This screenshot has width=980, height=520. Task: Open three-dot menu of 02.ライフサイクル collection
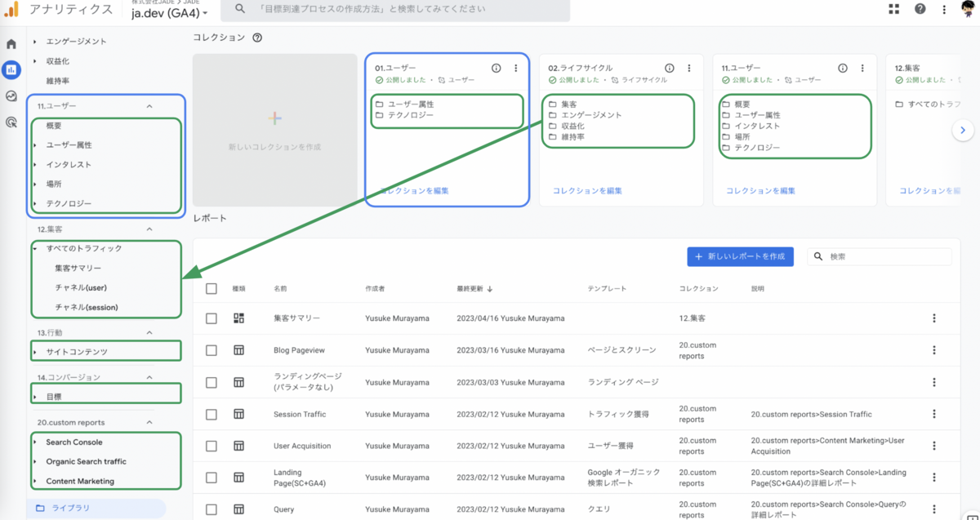point(689,69)
